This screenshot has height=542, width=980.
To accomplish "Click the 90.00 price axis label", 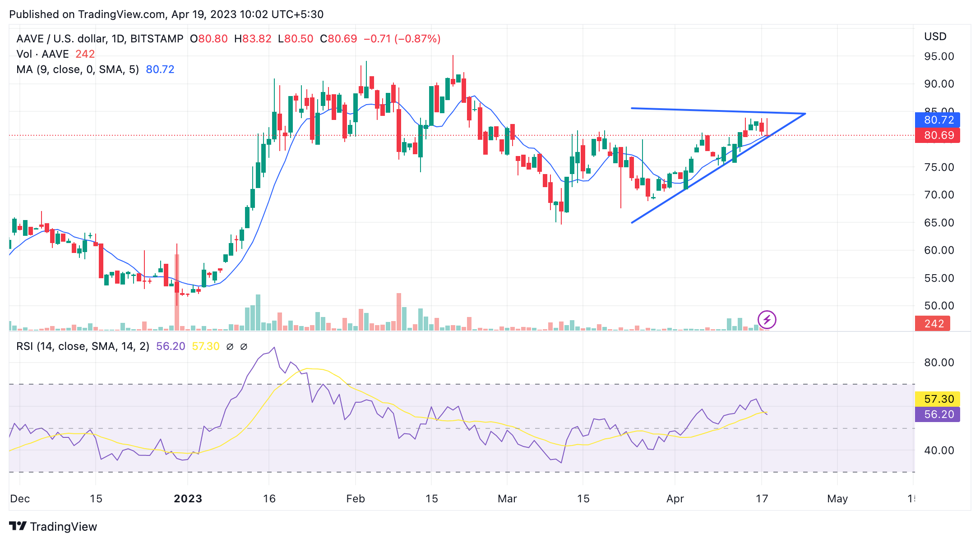I will coord(939,84).
